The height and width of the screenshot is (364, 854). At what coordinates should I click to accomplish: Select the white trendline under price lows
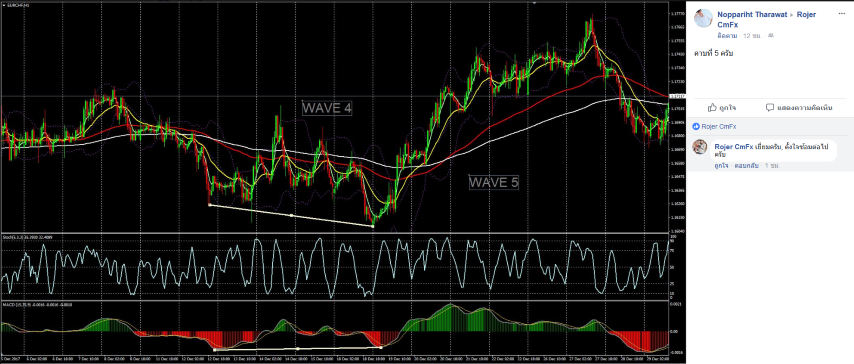click(x=291, y=215)
